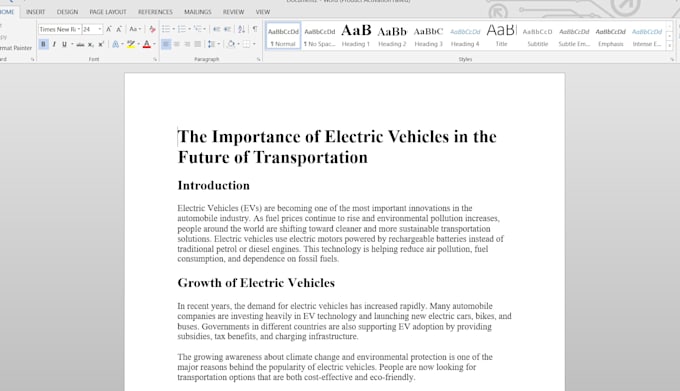Click the Grow Font icon
Image resolution: width=680 pixels, height=391 pixels.
[x=109, y=29]
